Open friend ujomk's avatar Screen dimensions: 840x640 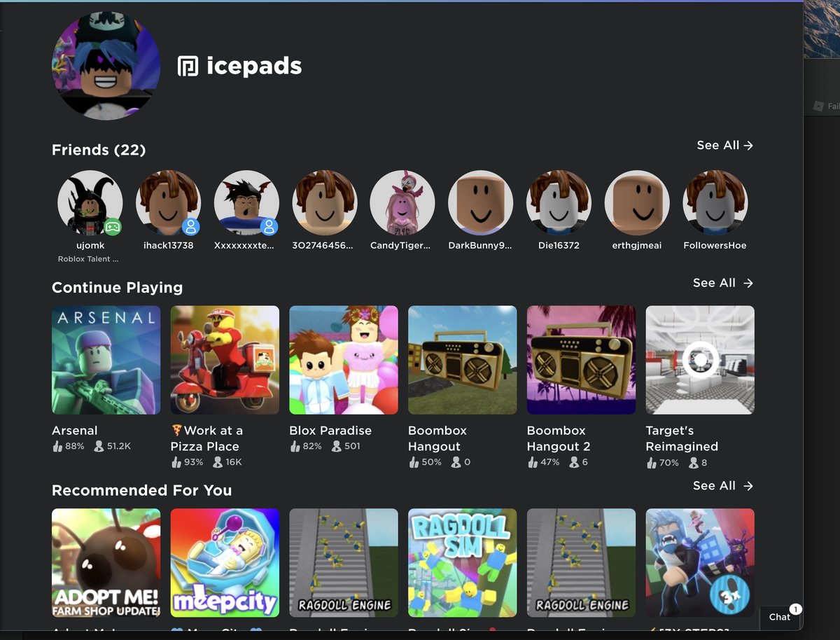tap(90, 203)
